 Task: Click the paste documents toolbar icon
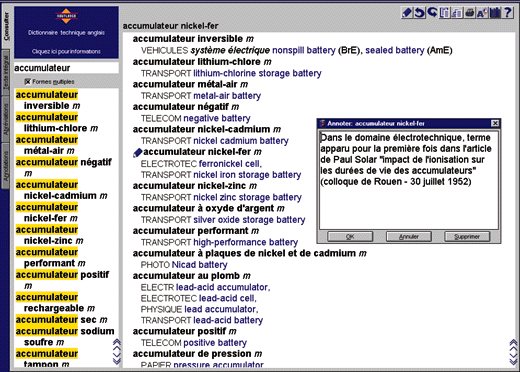click(457, 13)
